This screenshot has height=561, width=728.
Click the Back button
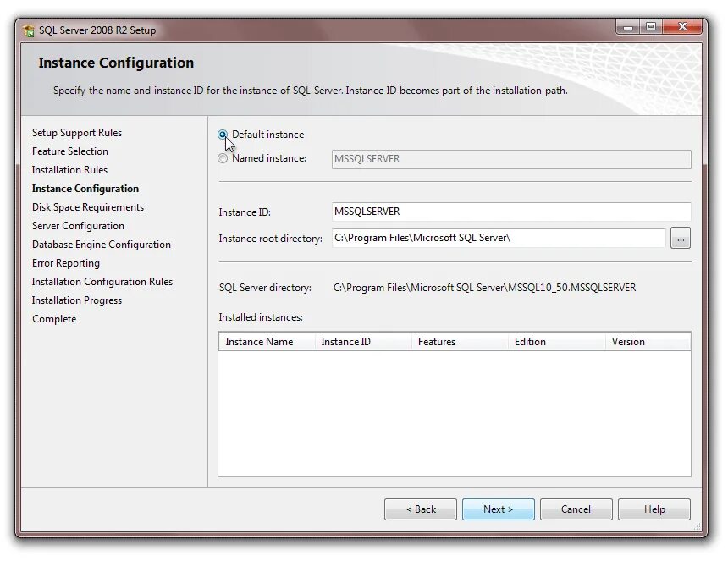point(421,509)
